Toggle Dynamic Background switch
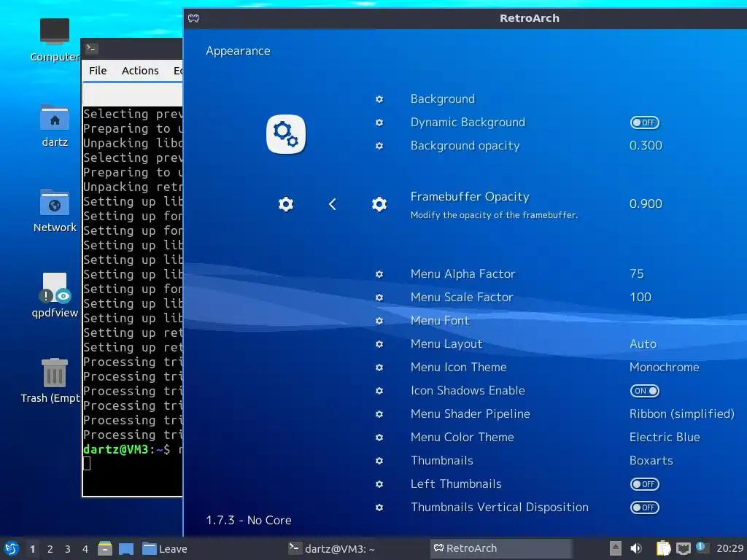 point(645,122)
